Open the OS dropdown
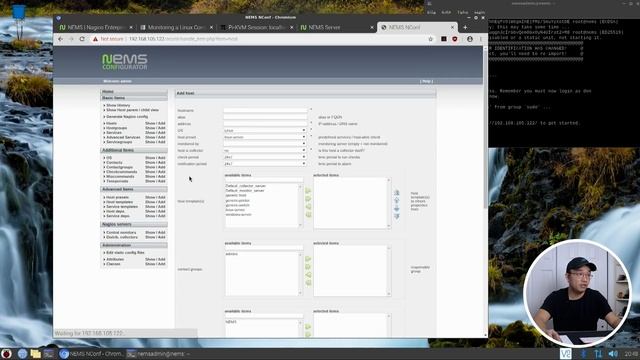Viewport: 640px width, 360px height. pos(265,130)
